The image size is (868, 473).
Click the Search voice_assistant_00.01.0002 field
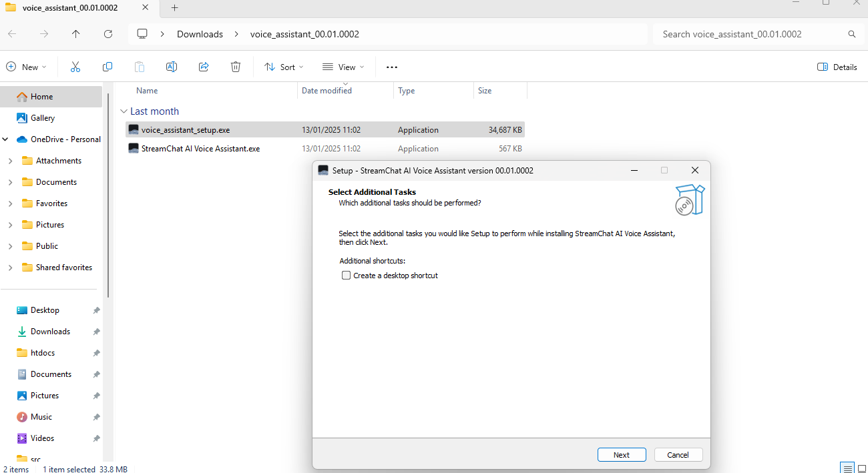757,34
